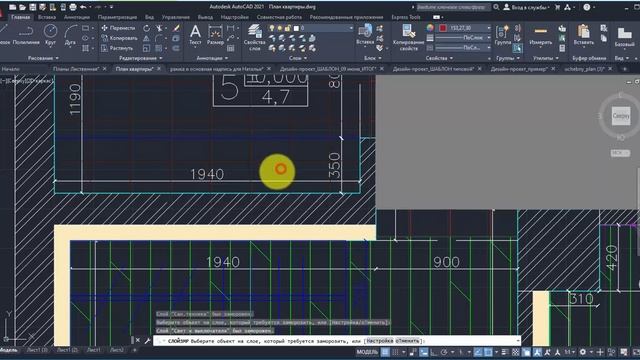Image resolution: width=640 pixels, height=360 pixels.
Task: Expand the Свойства panel
Action: click(439, 58)
